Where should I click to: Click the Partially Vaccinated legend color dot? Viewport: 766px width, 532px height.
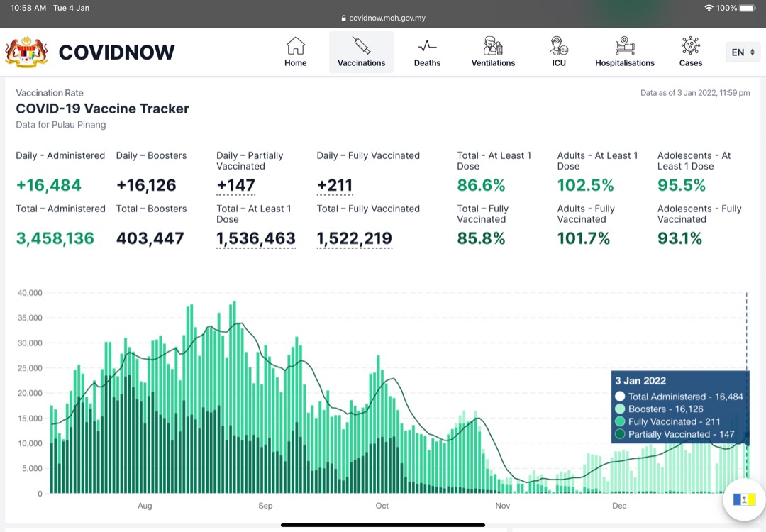coord(620,434)
